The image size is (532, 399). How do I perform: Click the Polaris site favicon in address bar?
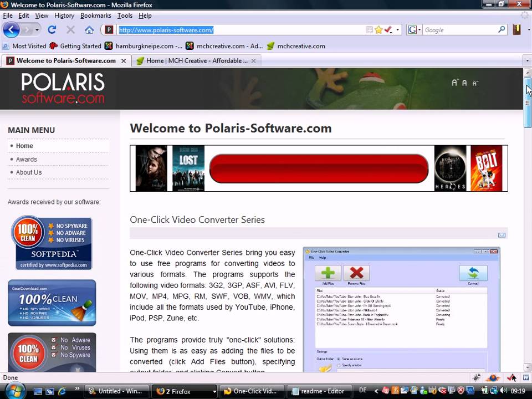(109, 30)
